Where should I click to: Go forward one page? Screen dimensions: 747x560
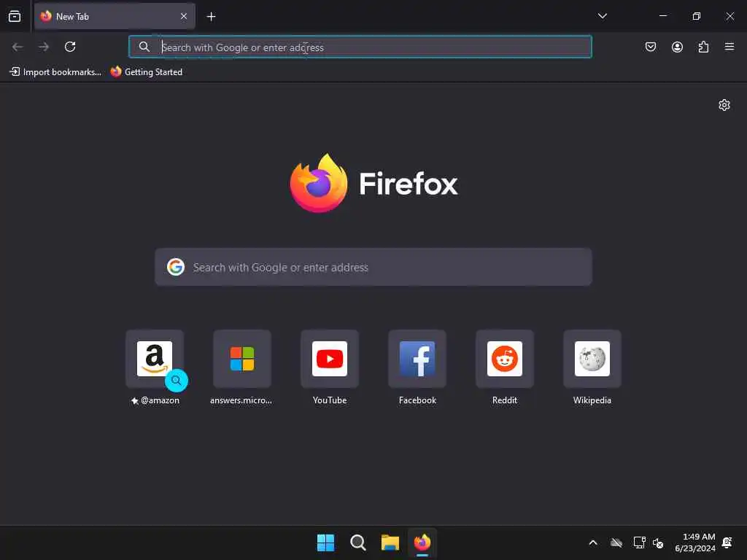point(44,47)
